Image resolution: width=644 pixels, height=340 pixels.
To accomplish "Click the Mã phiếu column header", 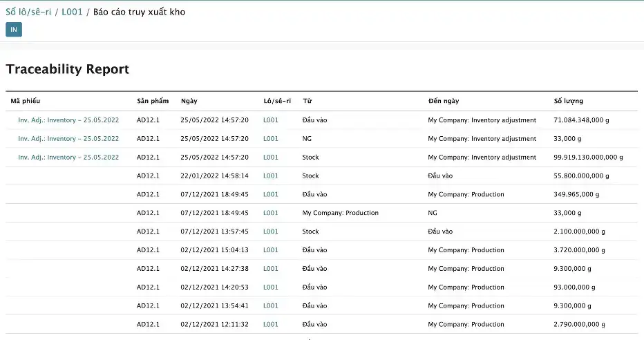I will click(26, 101).
